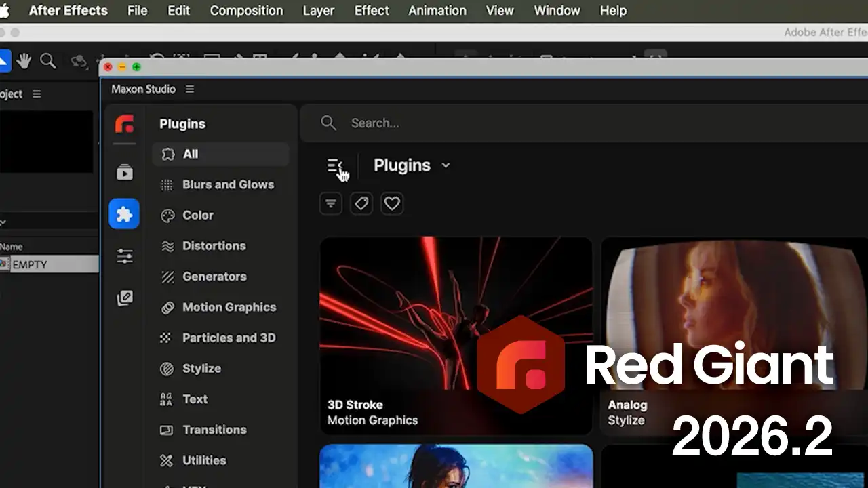The height and width of the screenshot is (488, 868).
Task: Toggle the sort filter button
Action: tap(331, 203)
